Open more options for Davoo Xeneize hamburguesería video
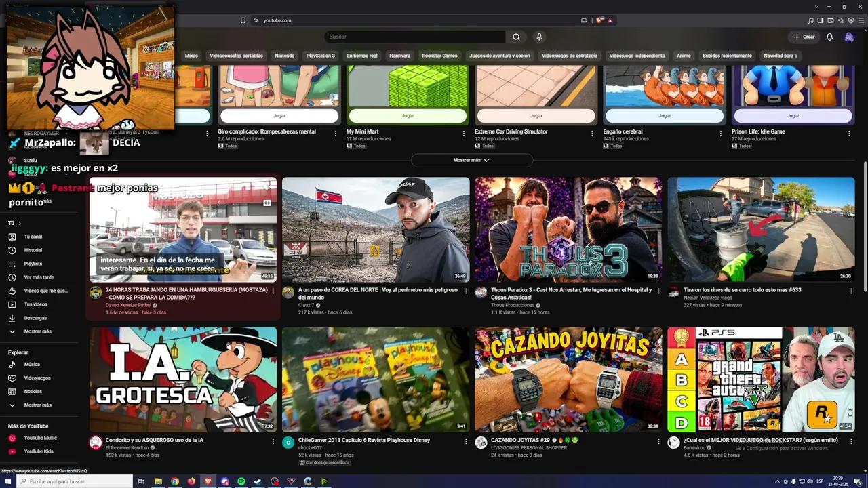The width and height of the screenshot is (868, 488). (x=273, y=291)
